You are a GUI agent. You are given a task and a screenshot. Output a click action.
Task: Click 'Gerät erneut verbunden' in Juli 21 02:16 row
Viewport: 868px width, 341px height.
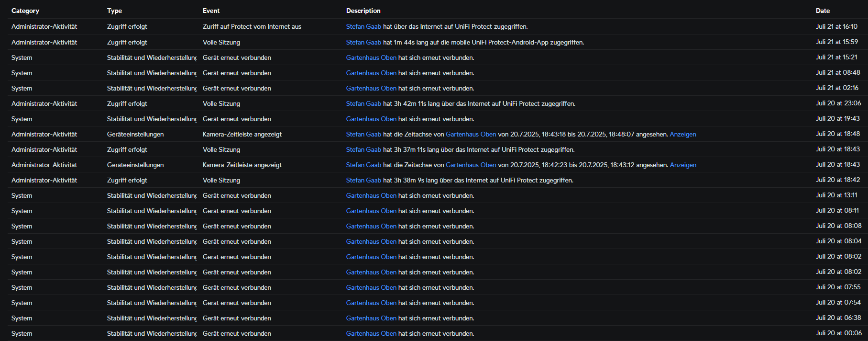point(237,88)
